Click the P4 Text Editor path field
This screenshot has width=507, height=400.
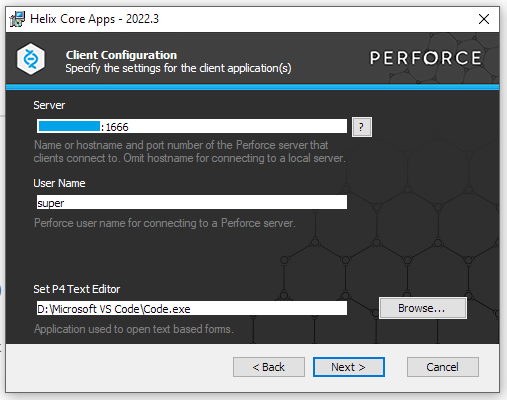[192, 308]
